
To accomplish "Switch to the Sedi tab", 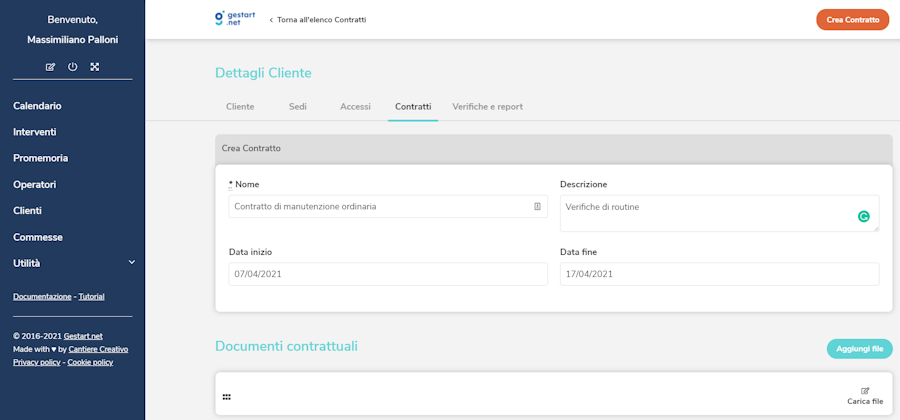I will [297, 107].
